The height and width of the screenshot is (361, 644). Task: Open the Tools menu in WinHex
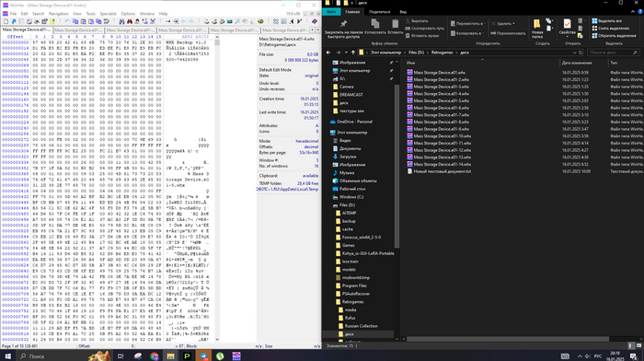91,14
